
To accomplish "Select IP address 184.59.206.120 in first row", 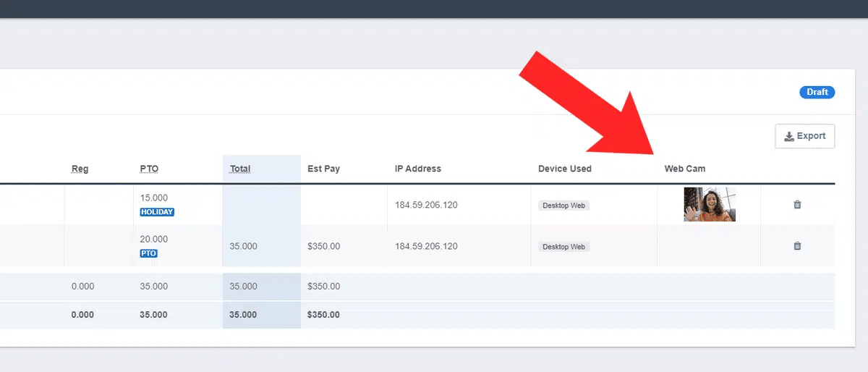I will pos(426,205).
